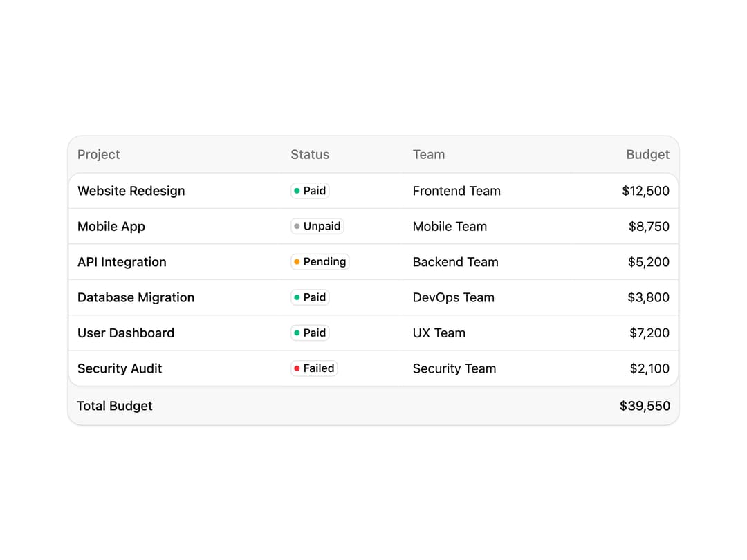The image size is (747, 560).
Task: Open the Website Redesign project name
Action: (x=131, y=191)
